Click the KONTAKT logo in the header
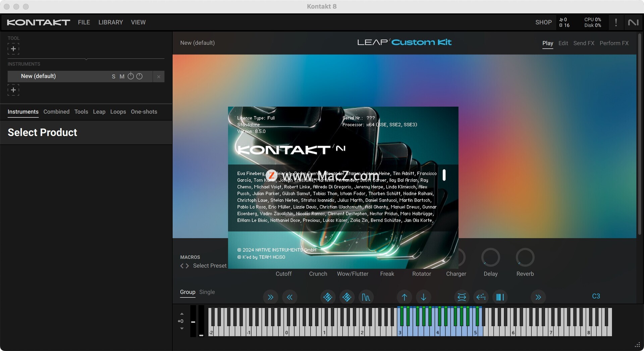Screen dimensions: 644x351 39,22
